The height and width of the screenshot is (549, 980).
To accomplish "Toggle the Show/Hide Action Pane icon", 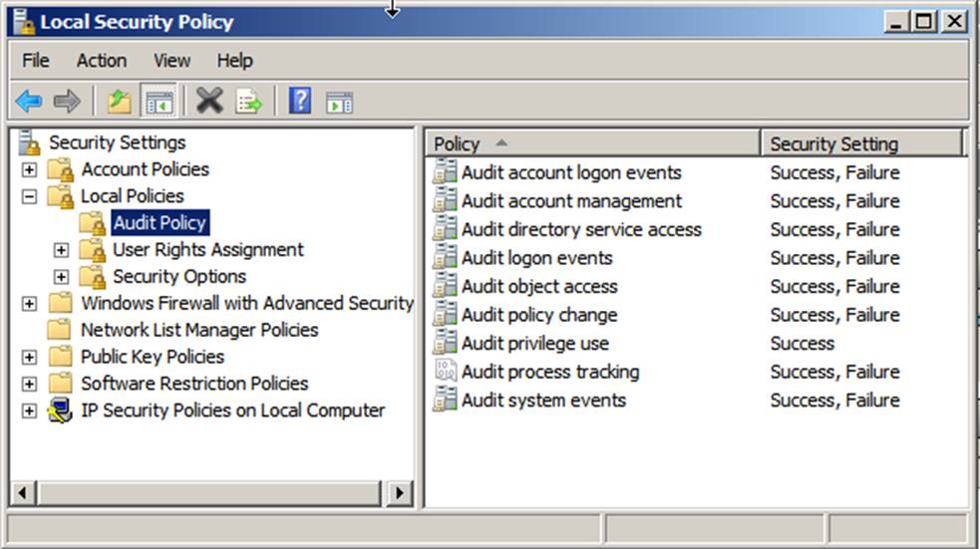I will 339,102.
